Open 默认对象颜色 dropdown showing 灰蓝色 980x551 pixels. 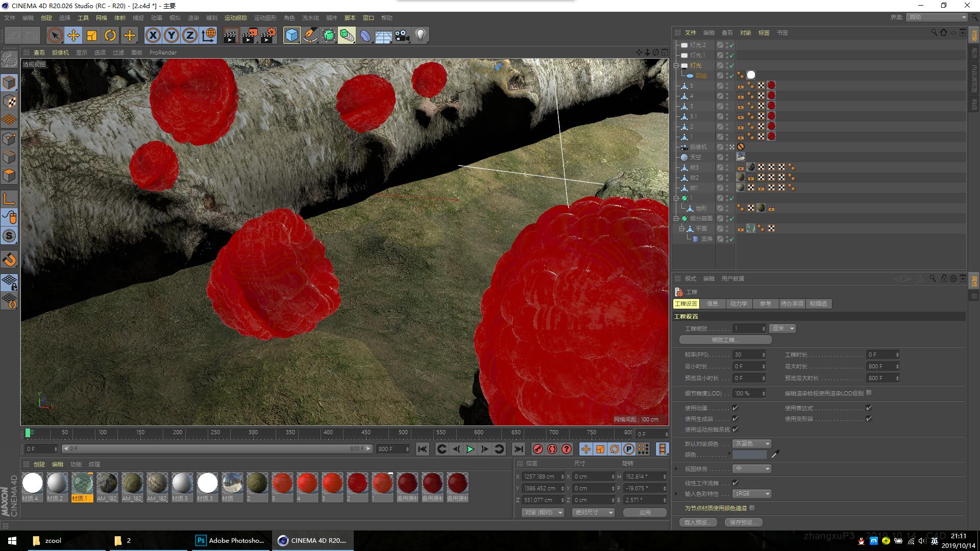coord(752,443)
